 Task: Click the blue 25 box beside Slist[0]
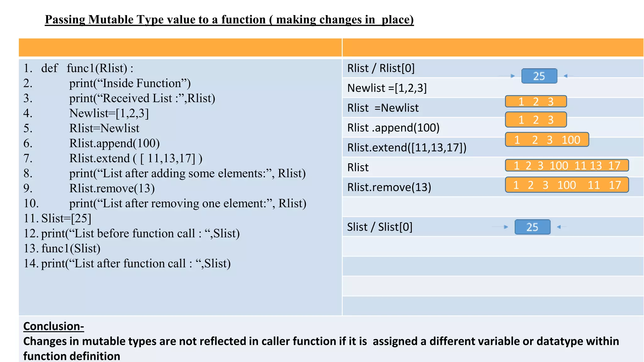coord(532,227)
